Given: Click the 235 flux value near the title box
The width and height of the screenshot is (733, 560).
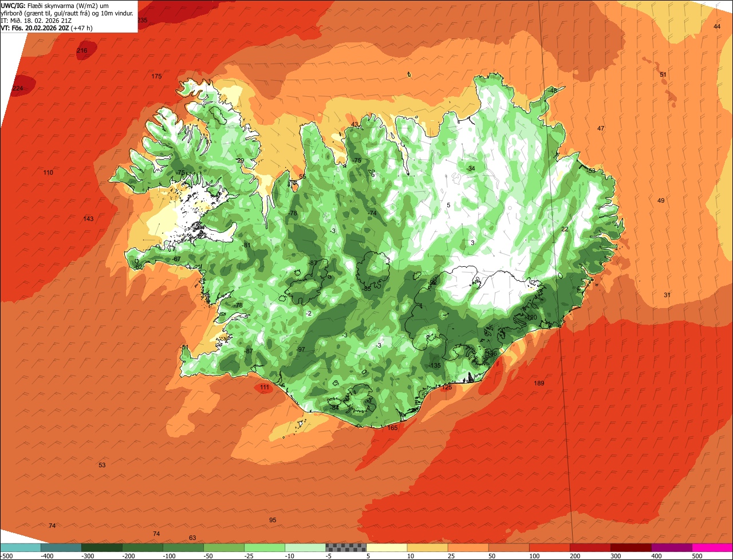Looking at the screenshot, I should click(142, 20).
